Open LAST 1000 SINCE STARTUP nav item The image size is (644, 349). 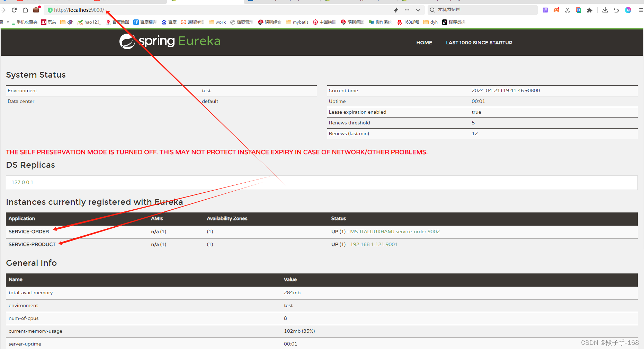[479, 43]
